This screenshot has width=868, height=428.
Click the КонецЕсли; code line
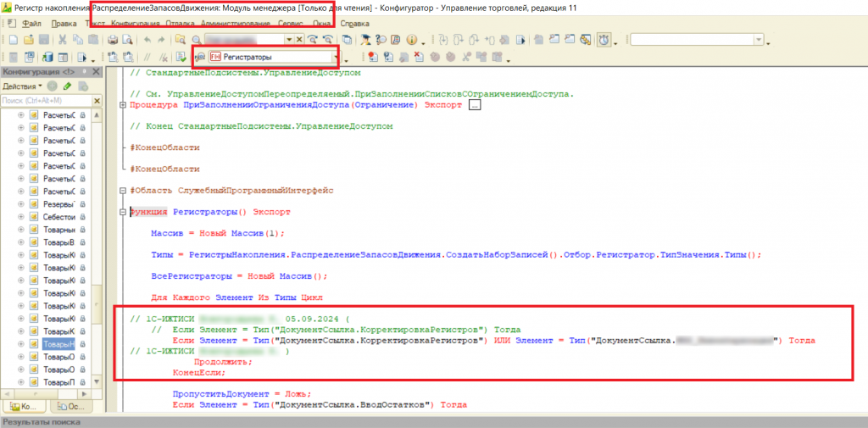click(x=199, y=373)
